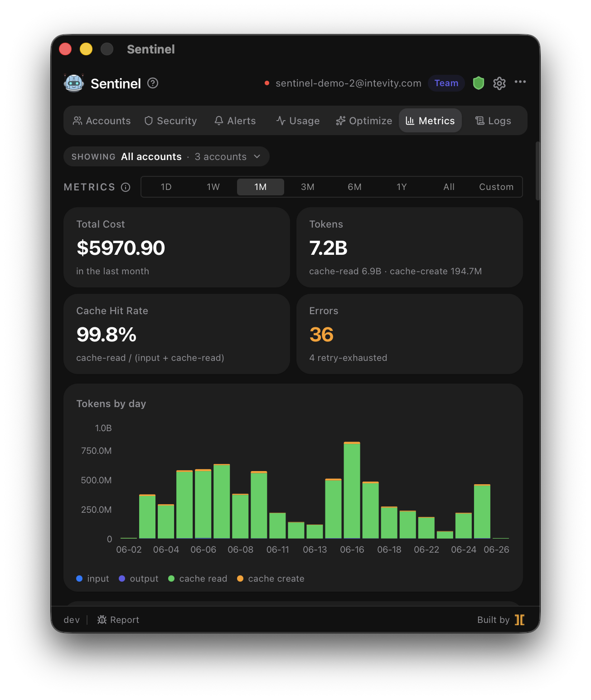Screen dimensions: 591x700
Task: Toggle the cache create legend entry
Action: (x=271, y=578)
